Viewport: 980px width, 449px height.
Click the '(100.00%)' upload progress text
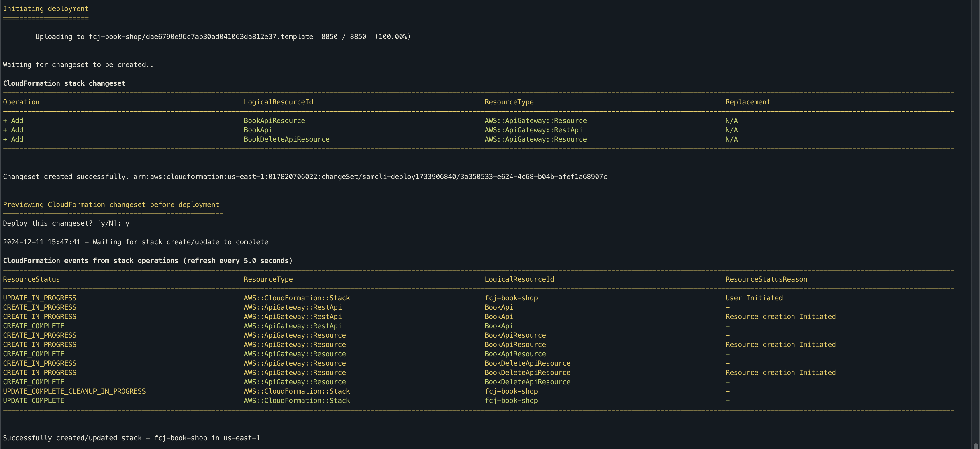click(x=393, y=37)
